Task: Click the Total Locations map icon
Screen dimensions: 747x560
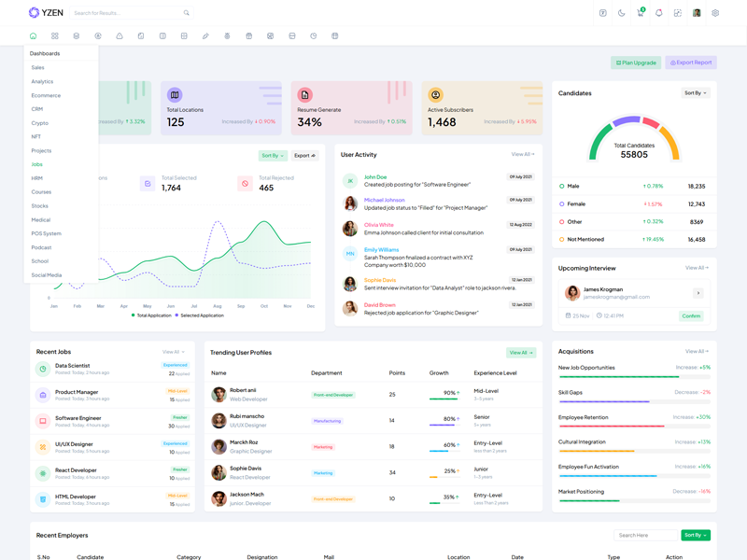Action: coord(175,95)
